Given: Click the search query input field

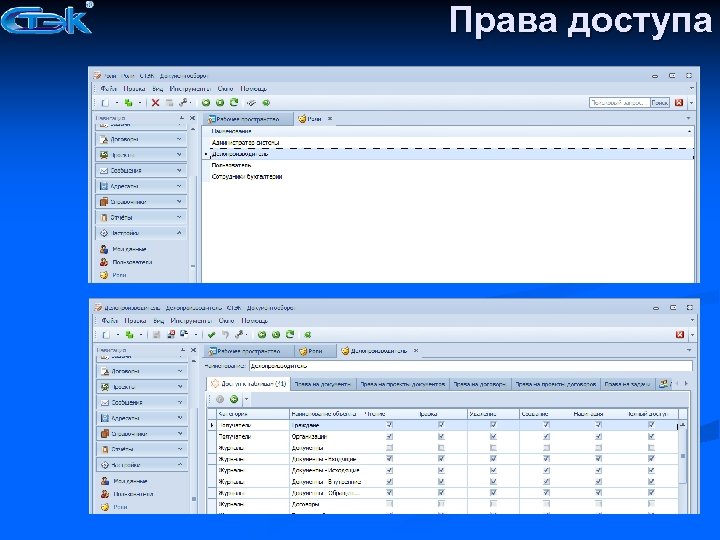Looking at the screenshot, I should [619, 102].
